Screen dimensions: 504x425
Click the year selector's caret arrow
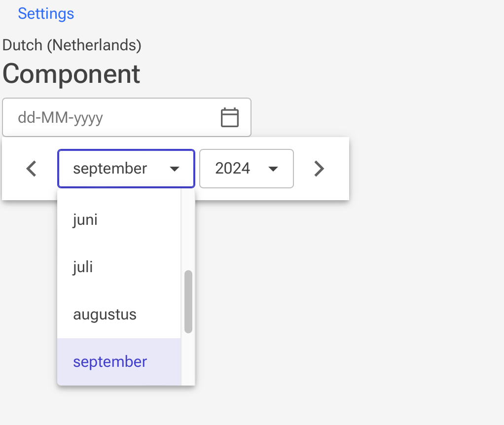click(273, 169)
